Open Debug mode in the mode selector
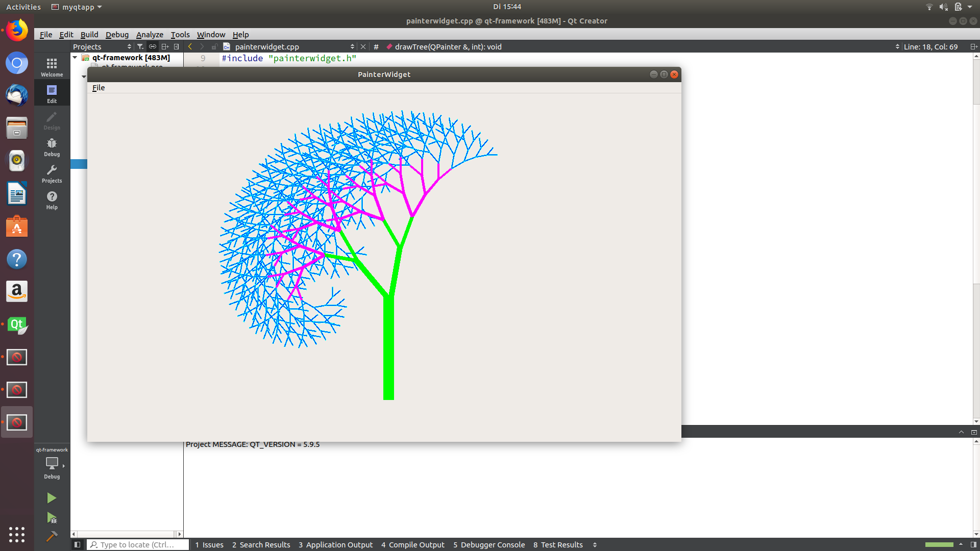 coord(52,147)
